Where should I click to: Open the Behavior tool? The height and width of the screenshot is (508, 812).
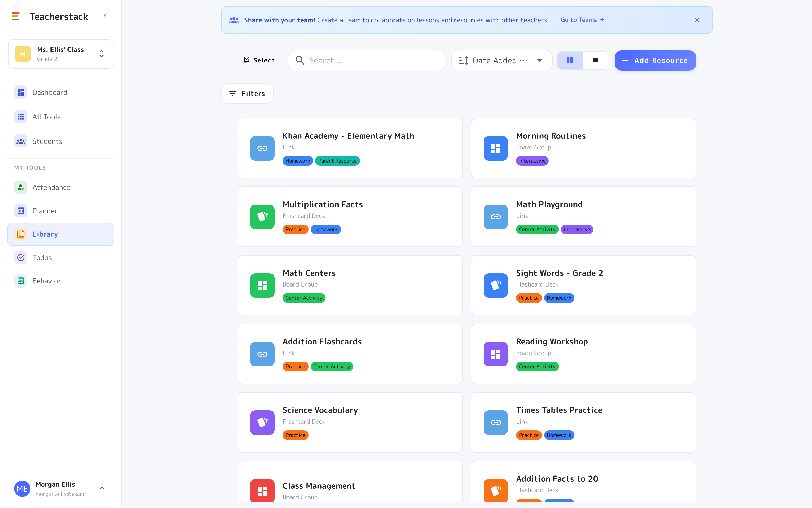click(60, 281)
